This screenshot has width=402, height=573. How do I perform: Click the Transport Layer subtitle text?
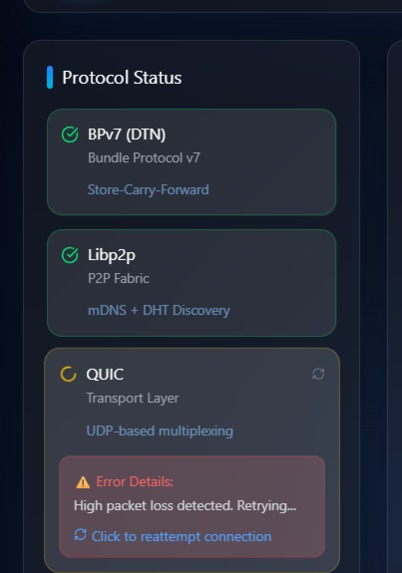[133, 398]
